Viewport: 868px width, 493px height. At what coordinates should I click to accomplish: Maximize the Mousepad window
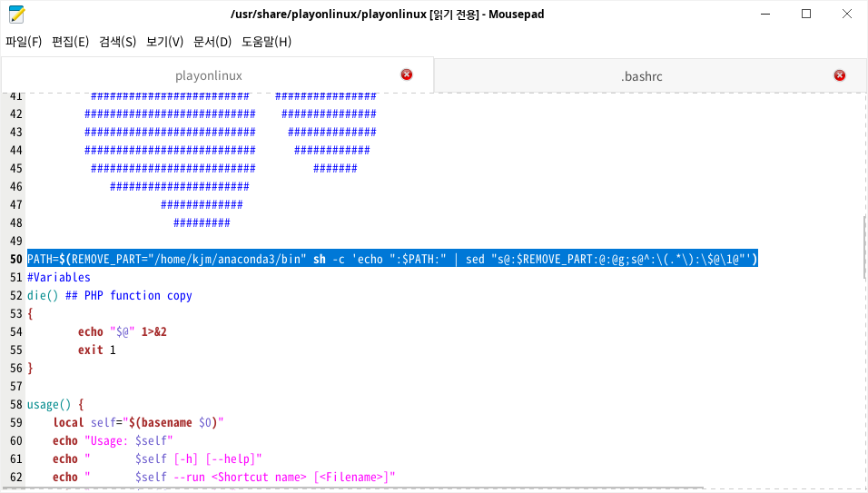806,15
